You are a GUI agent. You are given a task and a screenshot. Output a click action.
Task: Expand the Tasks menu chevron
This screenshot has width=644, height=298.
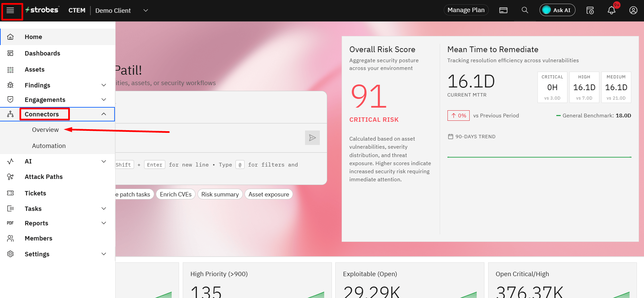104,209
